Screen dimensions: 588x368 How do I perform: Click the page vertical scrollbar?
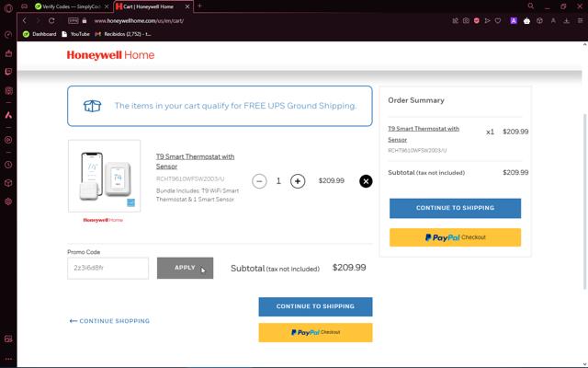584,201
